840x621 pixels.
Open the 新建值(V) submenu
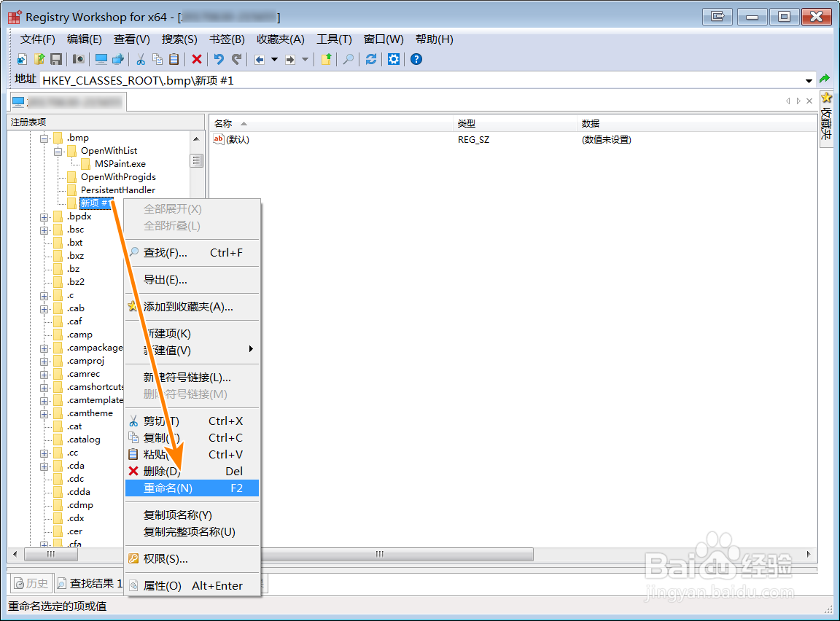(x=192, y=351)
